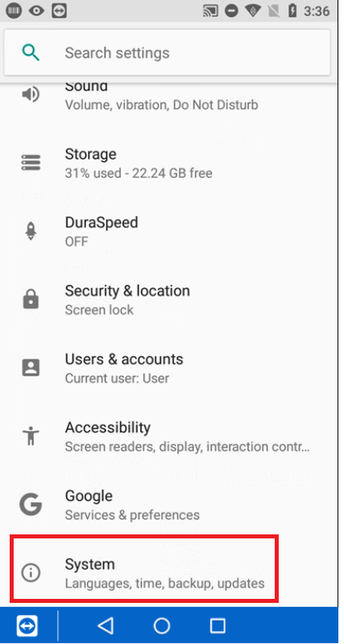This screenshot has height=644, width=344.
Task: Open DuraSpeed OFF setting
Action: 172,231
